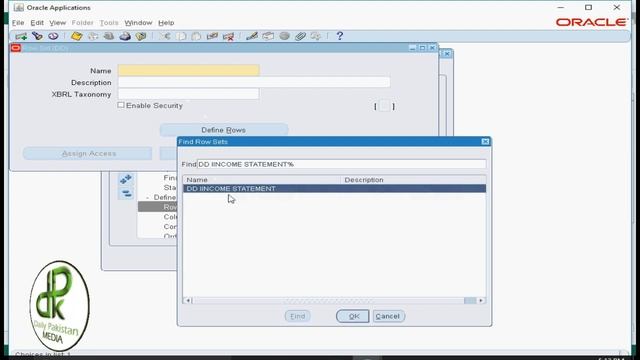The width and height of the screenshot is (640, 360).
Task: Select the DD IINCOME STATEMENT row
Action: 334,189
